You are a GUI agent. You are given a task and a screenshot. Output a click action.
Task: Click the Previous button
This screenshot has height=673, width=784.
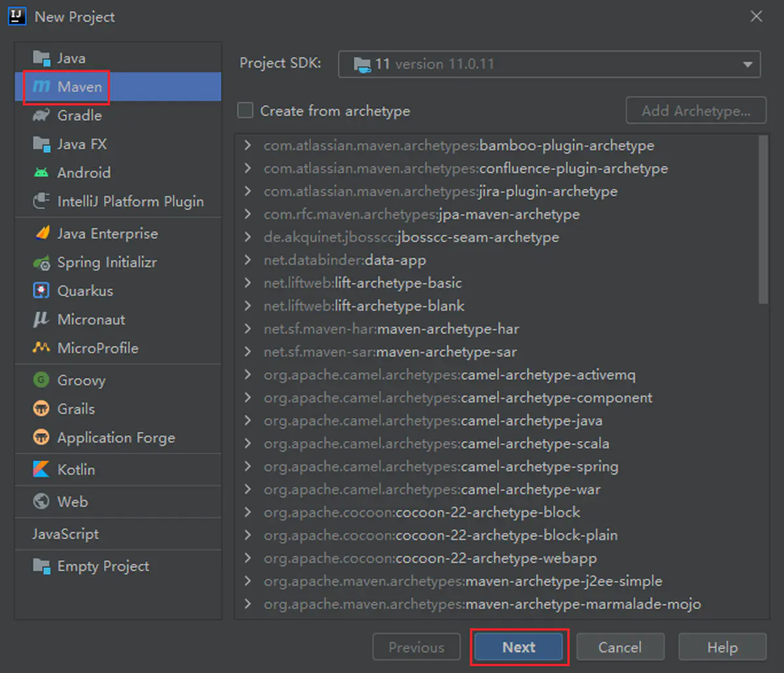416,647
